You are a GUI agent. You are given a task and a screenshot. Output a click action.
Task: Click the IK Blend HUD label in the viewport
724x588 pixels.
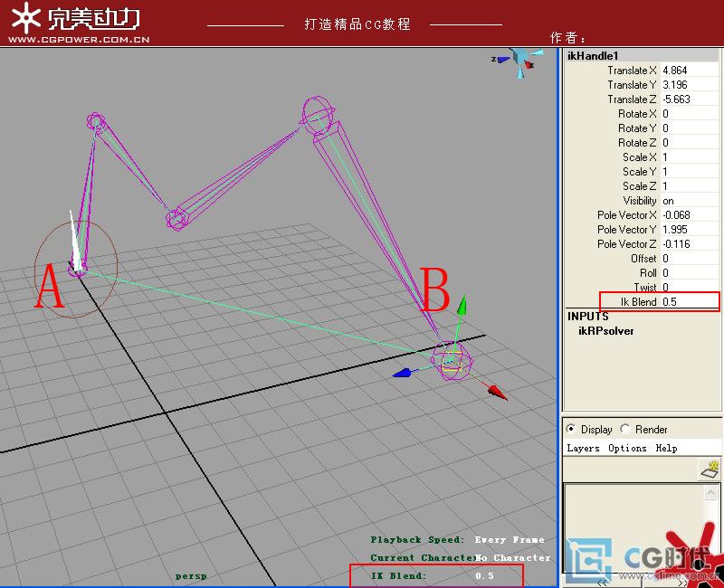click(x=398, y=575)
